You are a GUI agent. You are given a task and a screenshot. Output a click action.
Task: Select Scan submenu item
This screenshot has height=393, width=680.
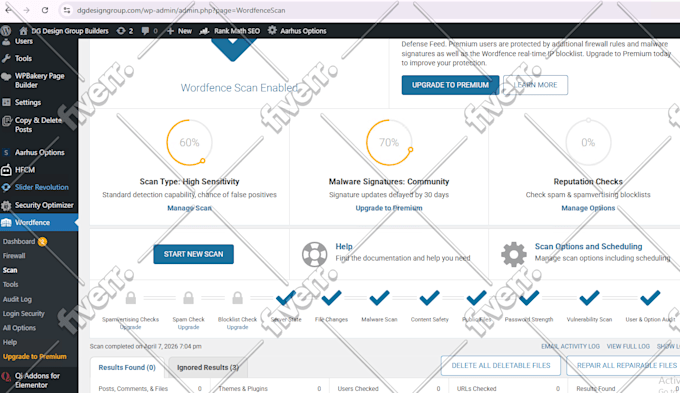click(10, 270)
